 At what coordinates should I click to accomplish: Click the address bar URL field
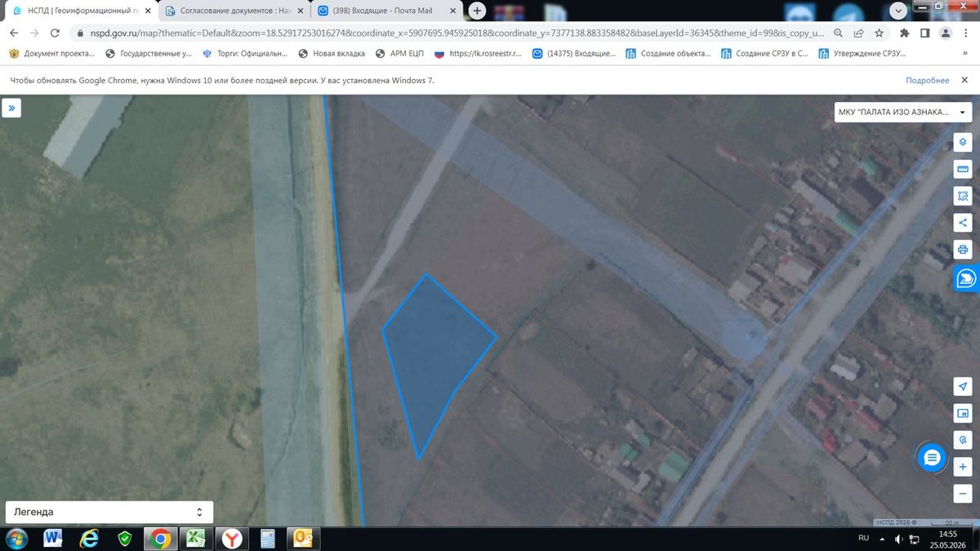(x=457, y=33)
